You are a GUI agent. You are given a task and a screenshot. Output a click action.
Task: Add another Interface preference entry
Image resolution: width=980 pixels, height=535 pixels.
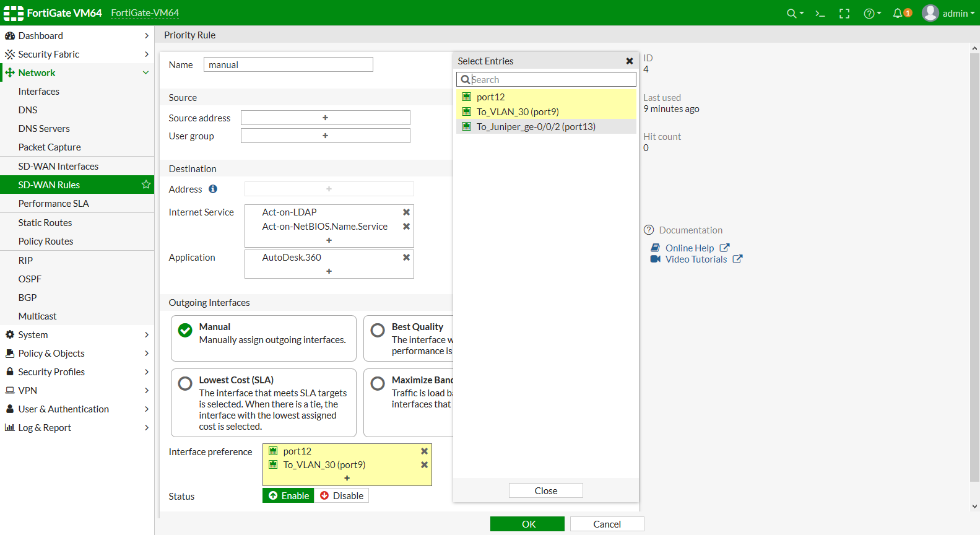[347, 478]
